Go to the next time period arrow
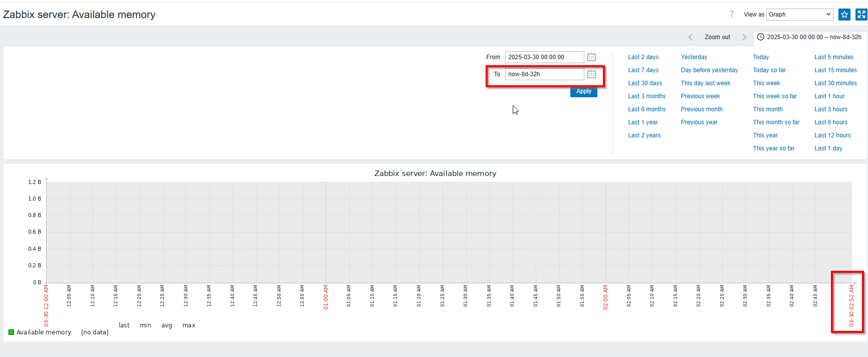Image resolution: width=868 pixels, height=357 pixels. pos(744,37)
